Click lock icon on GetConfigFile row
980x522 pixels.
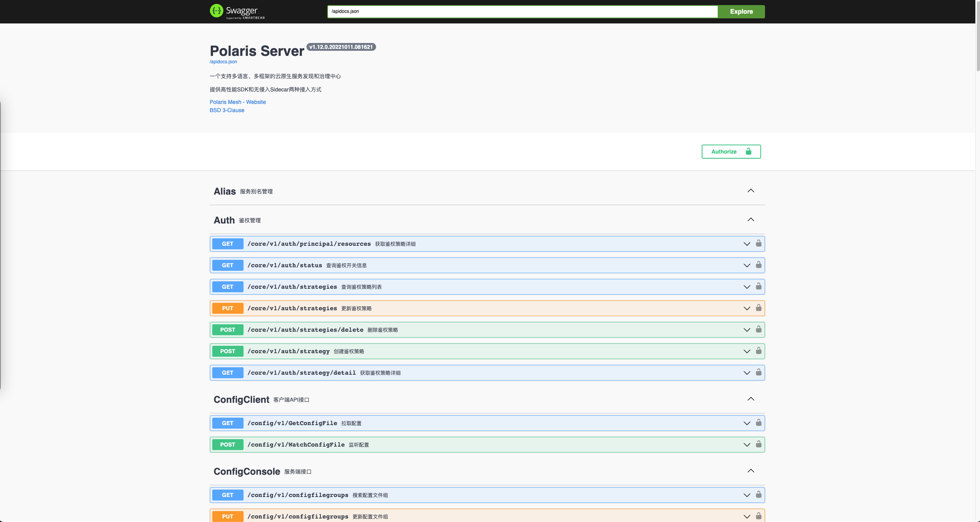coord(758,423)
